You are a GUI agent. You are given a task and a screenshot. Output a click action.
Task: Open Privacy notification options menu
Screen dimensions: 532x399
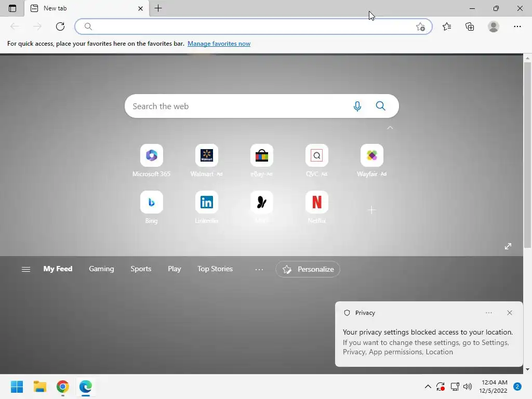pos(488,313)
